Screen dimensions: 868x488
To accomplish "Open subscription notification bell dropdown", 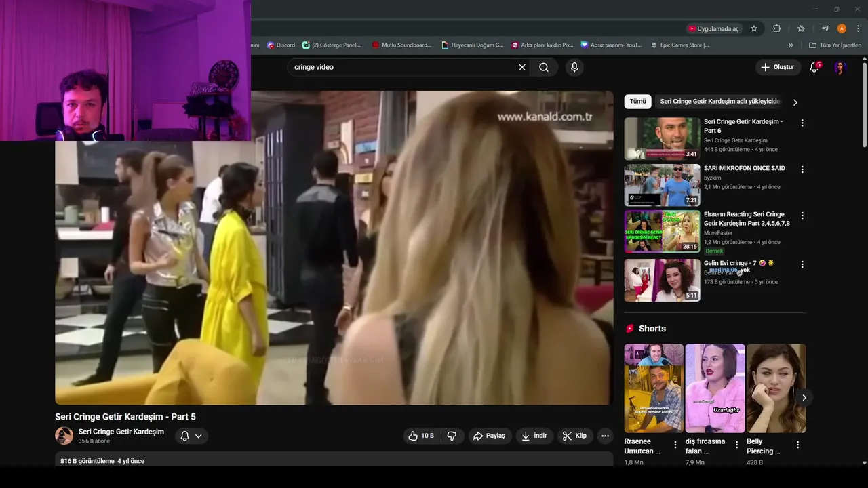I will pyautogui.click(x=191, y=436).
